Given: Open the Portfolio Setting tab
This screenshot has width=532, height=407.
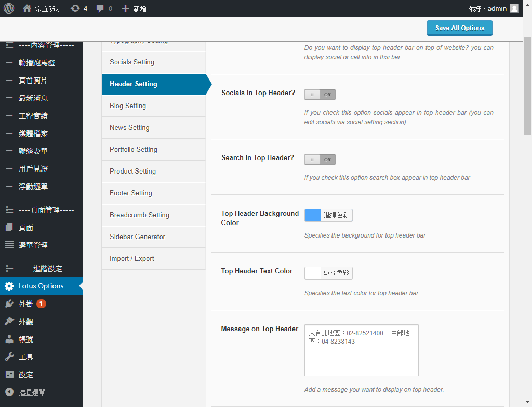Looking at the screenshot, I should (153, 149).
